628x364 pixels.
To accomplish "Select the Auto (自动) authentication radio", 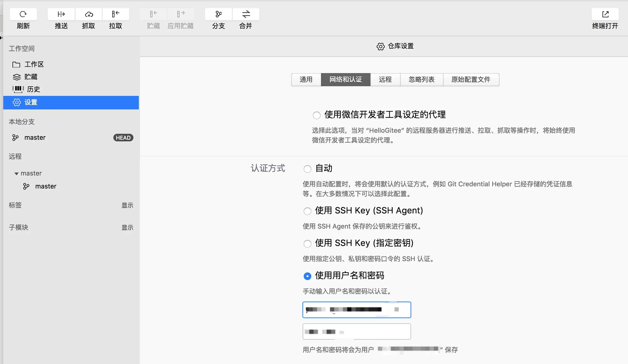I will point(307,169).
